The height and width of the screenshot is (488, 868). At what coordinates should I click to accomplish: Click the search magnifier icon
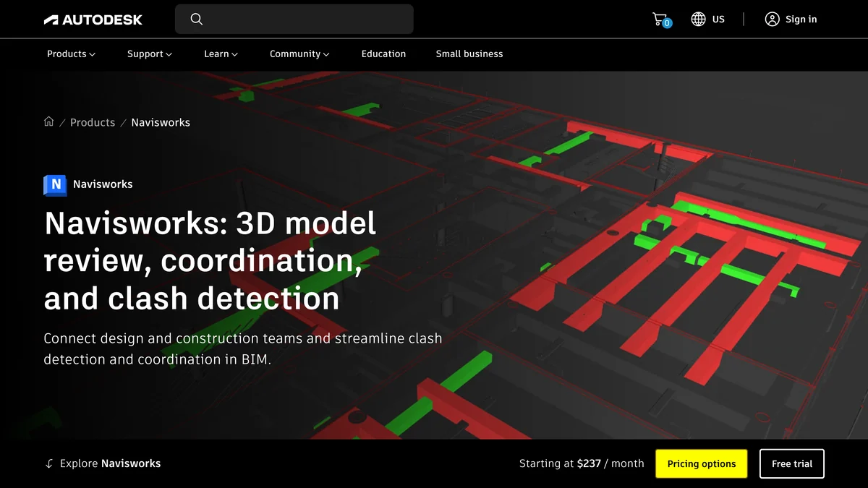[x=197, y=20]
